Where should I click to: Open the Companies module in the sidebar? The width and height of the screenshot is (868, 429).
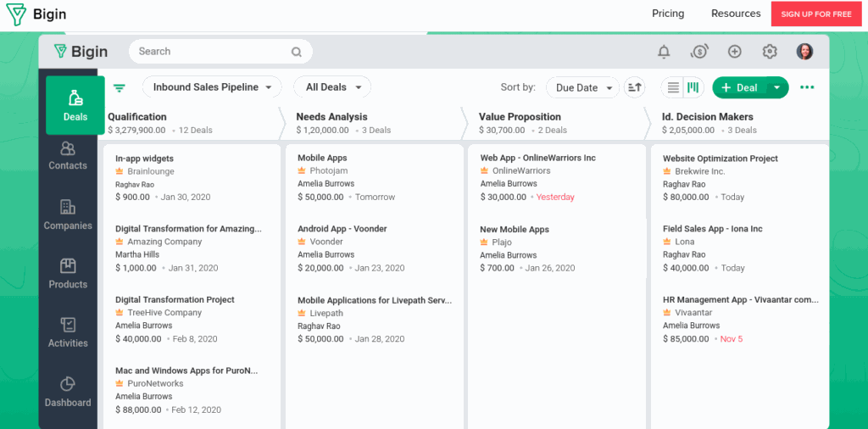click(x=68, y=214)
